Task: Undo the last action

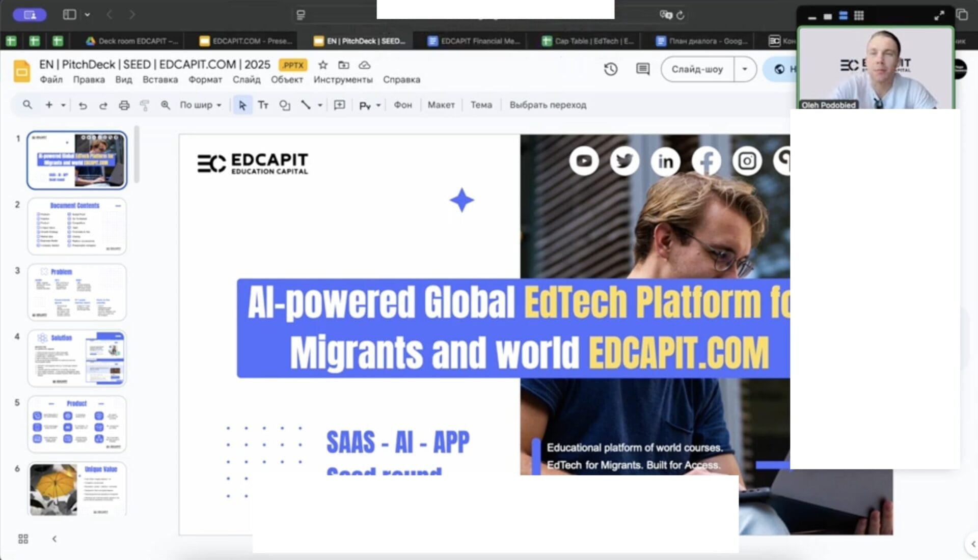Action: 83,105
